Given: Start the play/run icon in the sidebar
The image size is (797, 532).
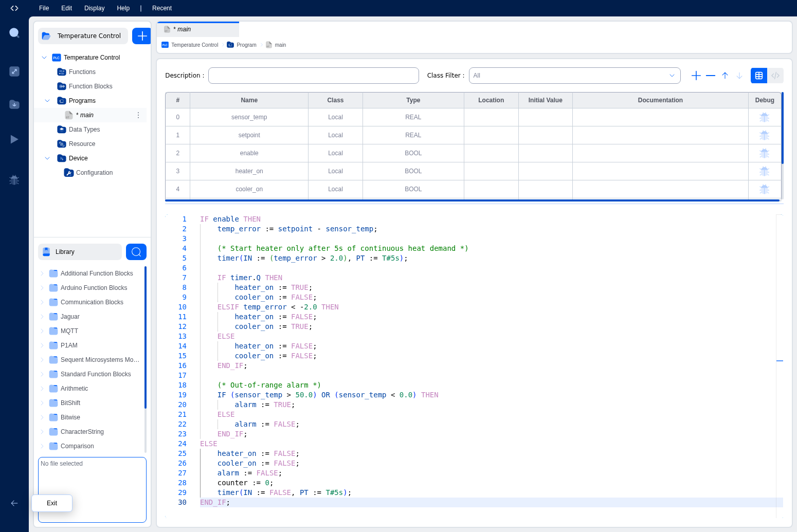Looking at the screenshot, I should [14, 139].
